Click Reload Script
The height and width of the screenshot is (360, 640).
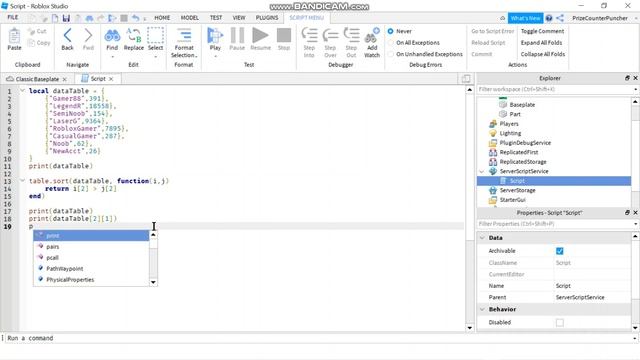[488, 42]
